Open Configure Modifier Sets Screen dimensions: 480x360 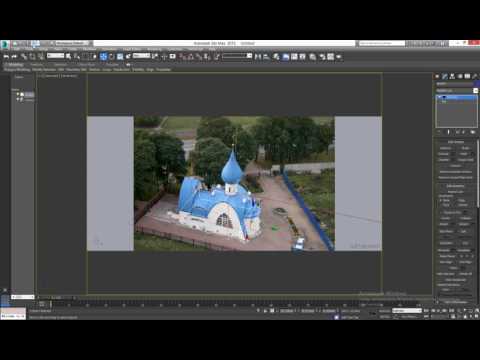pos(473,132)
